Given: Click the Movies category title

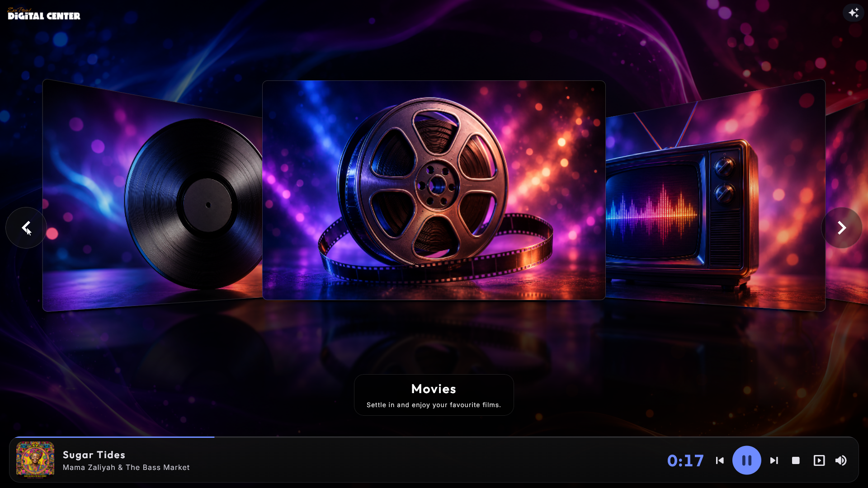Looking at the screenshot, I should click(434, 389).
